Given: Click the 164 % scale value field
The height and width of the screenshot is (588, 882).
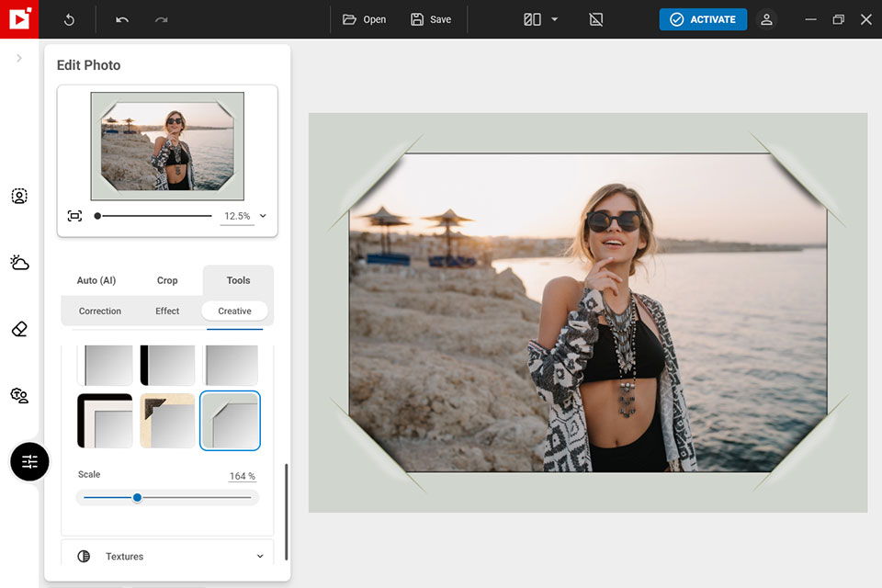Looking at the screenshot, I should point(242,476).
